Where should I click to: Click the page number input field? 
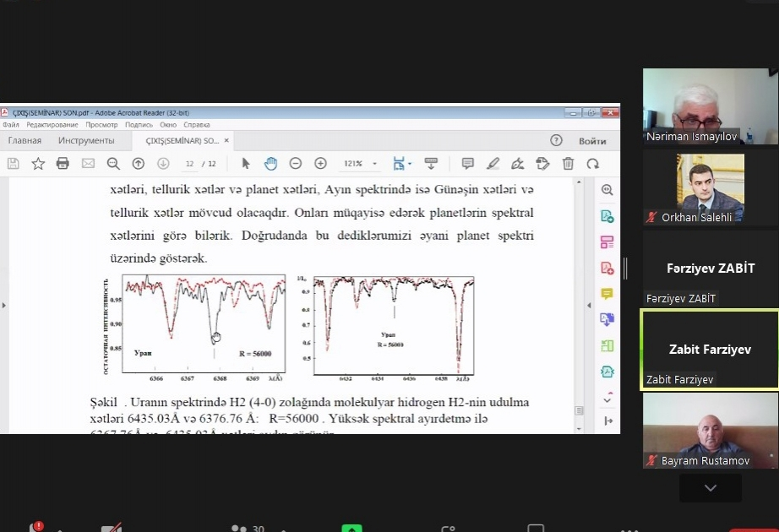[190, 164]
